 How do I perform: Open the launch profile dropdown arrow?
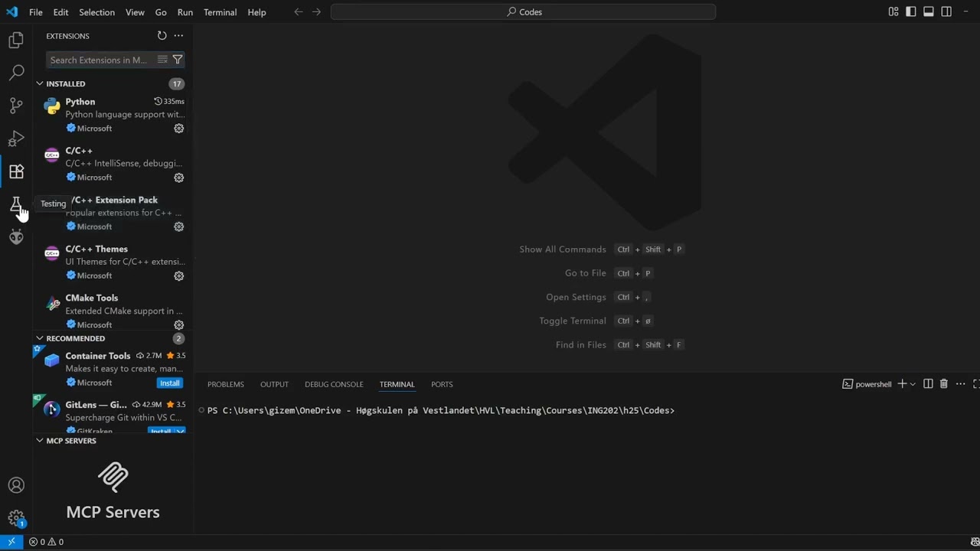point(913,384)
